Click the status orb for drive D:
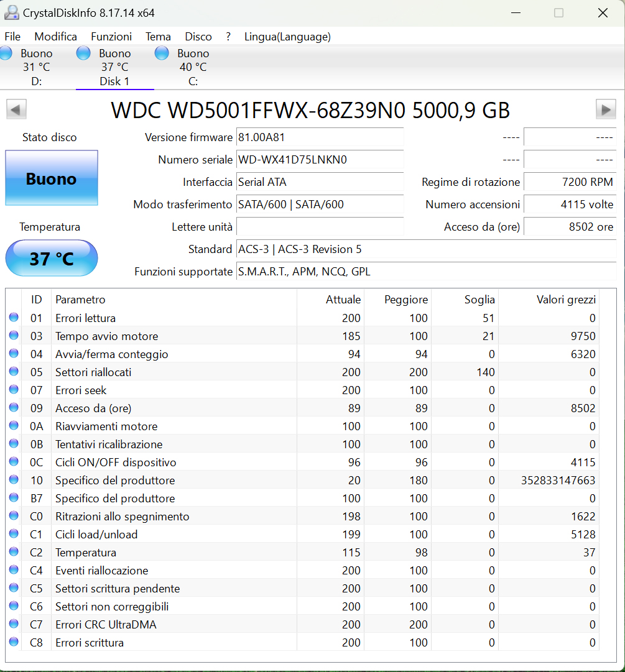 click(6, 53)
